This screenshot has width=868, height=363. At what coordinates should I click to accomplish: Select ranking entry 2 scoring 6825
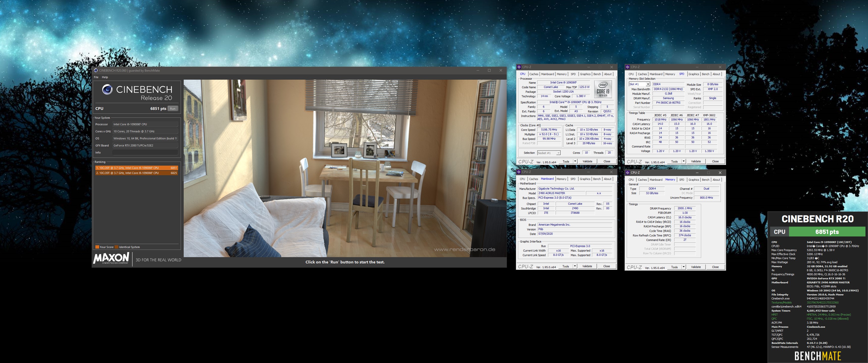tap(137, 173)
